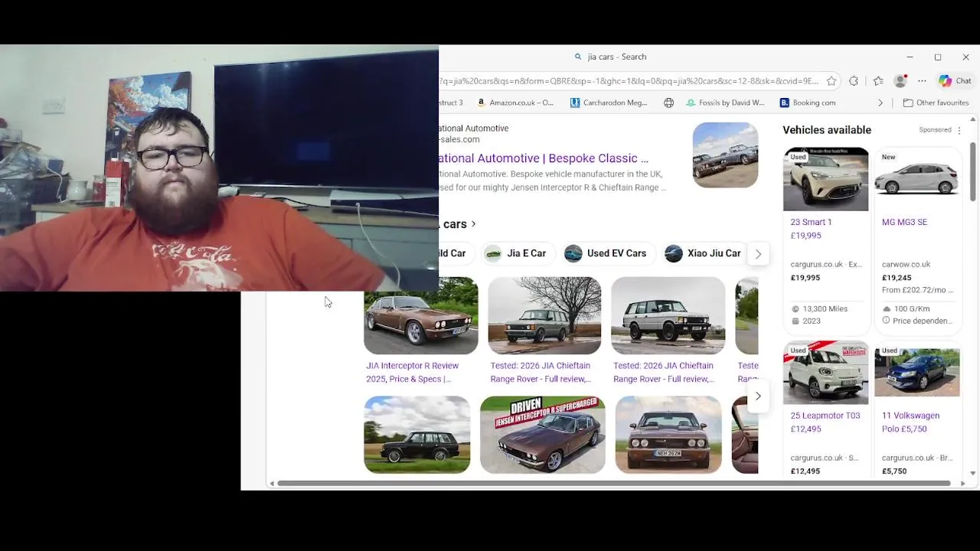This screenshot has height=551, width=980.
Task: Click the address bar URL field
Action: [x=628, y=81]
